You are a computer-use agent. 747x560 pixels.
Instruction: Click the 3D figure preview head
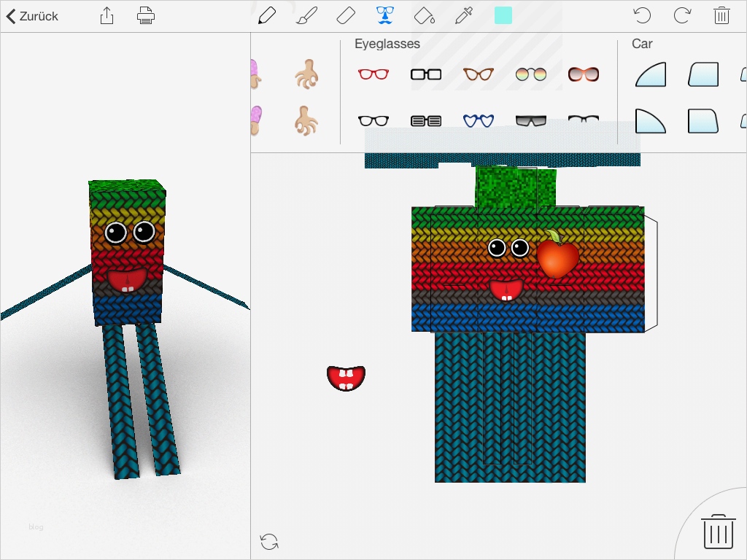pyautogui.click(x=127, y=251)
